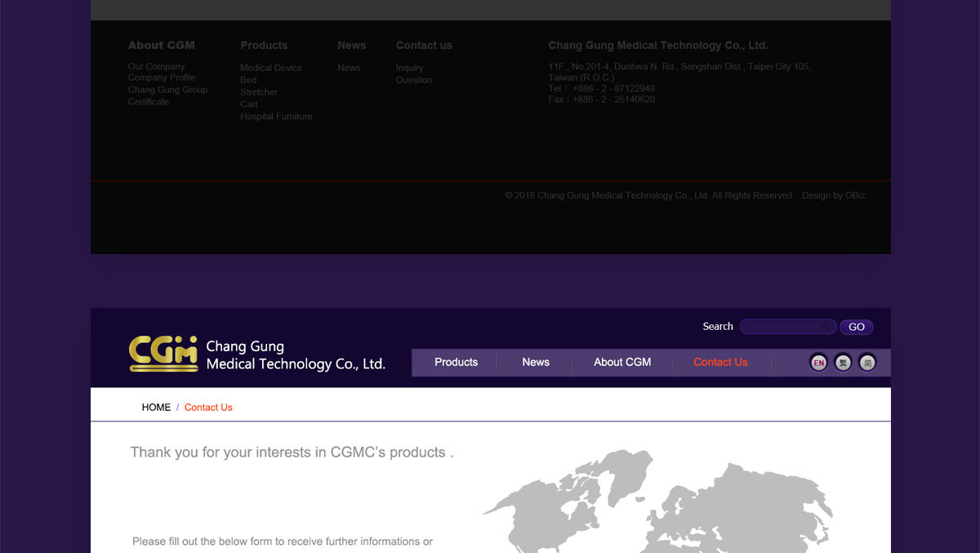Open the Hospital Furniture footer link
The width and height of the screenshot is (980, 553).
[276, 117]
